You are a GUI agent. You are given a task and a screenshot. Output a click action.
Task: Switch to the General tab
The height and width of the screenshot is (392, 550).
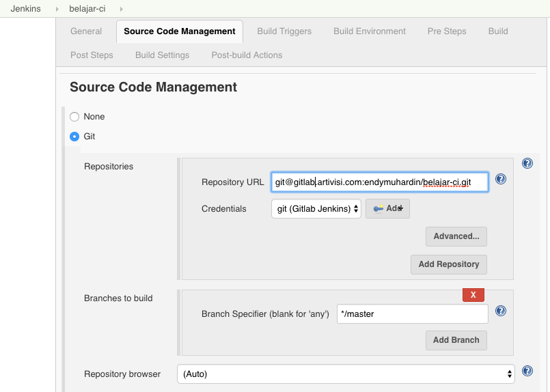[86, 31]
